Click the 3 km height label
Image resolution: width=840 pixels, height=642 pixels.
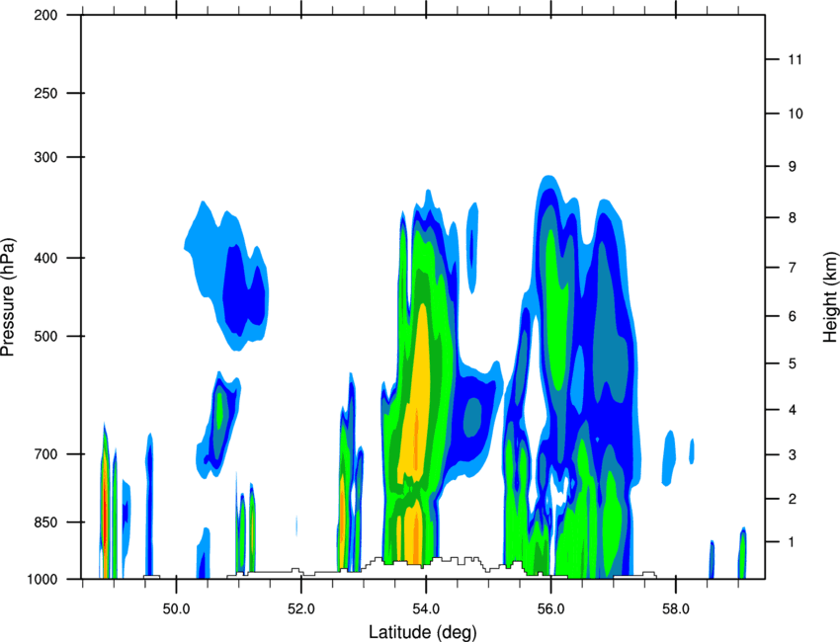792,455
